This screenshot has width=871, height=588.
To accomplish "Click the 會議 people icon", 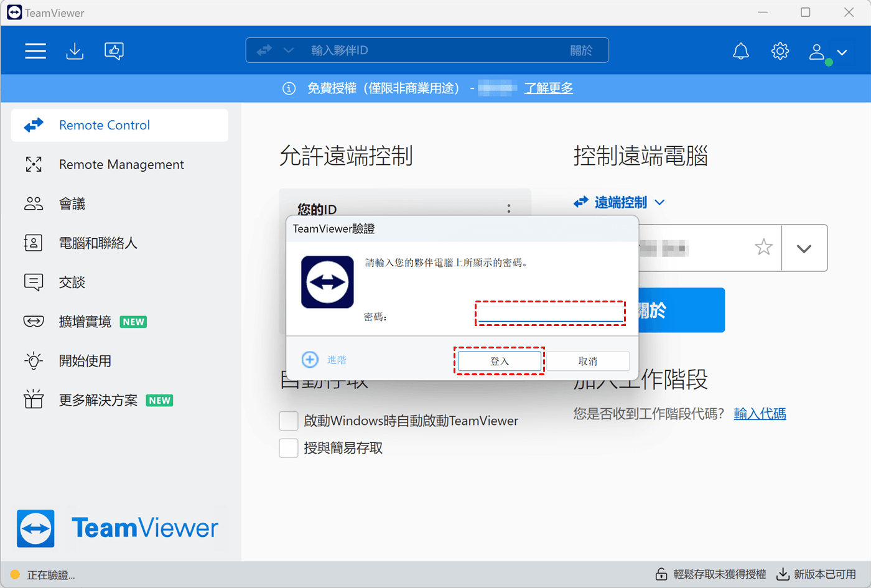I will [x=34, y=203].
